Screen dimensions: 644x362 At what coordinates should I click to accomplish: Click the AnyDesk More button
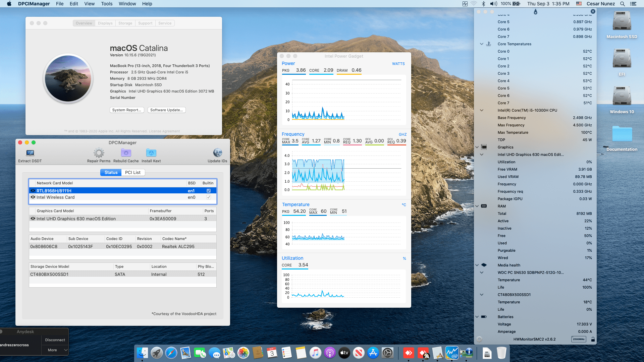click(x=55, y=350)
